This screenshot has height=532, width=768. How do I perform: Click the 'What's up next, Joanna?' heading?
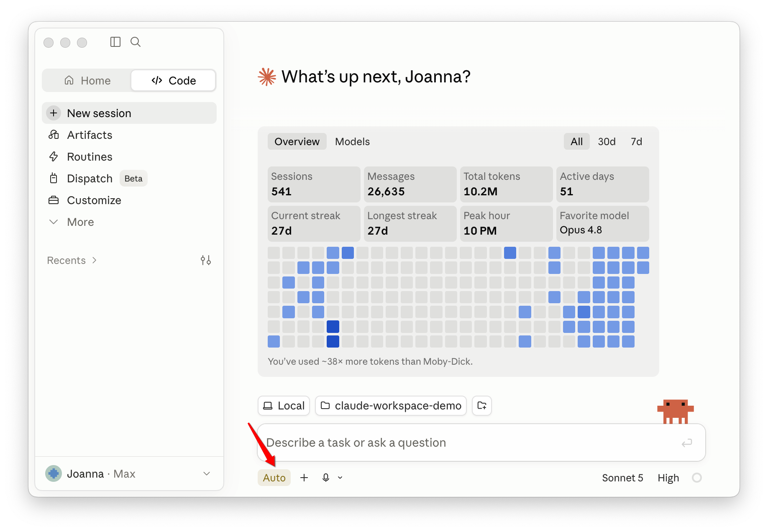pos(376,77)
